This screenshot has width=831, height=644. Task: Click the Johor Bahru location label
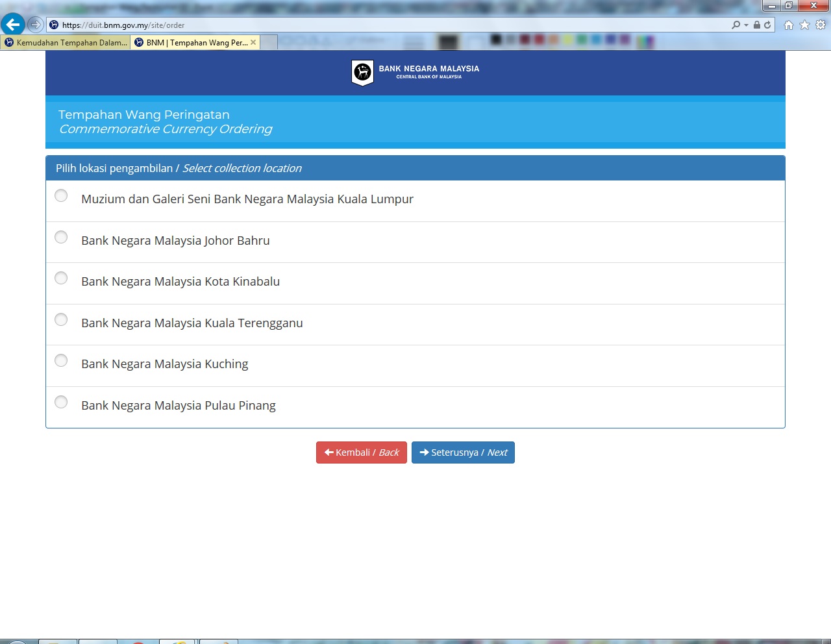pyautogui.click(x=175, y=240)
